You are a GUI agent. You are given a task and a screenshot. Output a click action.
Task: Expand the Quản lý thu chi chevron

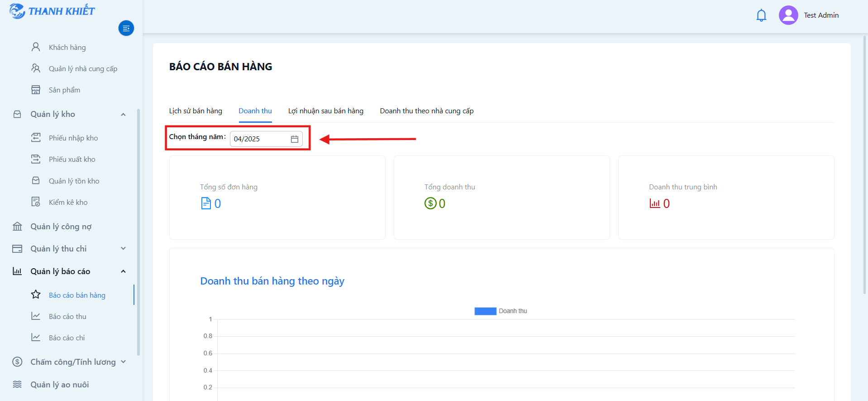(x=123, y=248)
